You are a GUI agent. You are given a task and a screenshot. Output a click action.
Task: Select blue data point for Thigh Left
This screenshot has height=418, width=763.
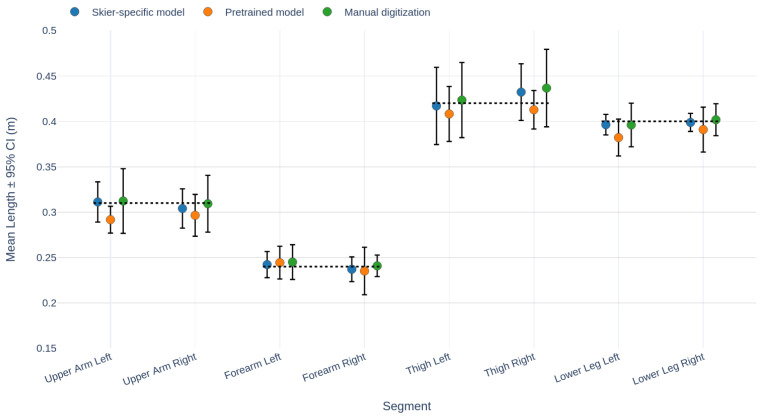click(x=436, y=106)
